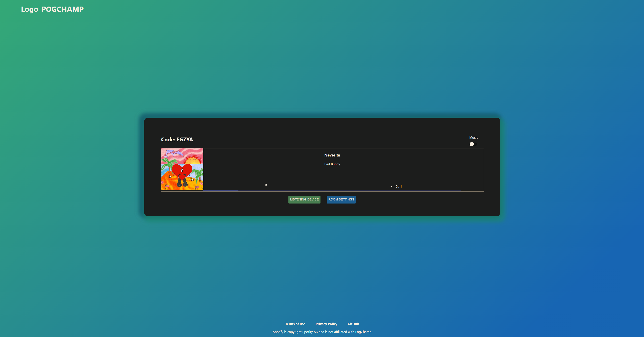Enable the Music toggle switch
The width and height of the screenshot is (644, 337).
coord(473,144)
